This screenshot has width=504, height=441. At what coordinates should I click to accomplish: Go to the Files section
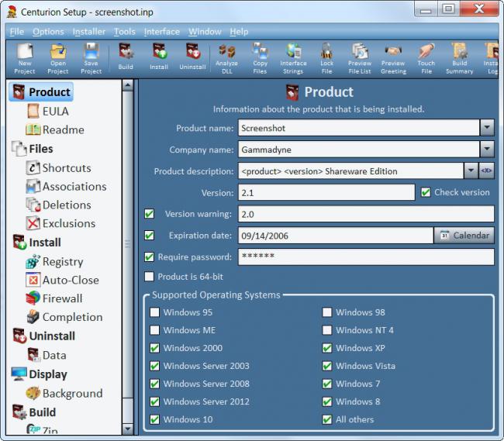(x=32, y=149)
